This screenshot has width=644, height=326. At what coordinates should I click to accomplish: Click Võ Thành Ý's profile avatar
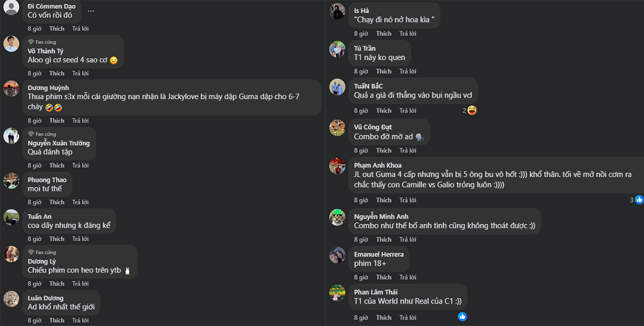point(11,44)
